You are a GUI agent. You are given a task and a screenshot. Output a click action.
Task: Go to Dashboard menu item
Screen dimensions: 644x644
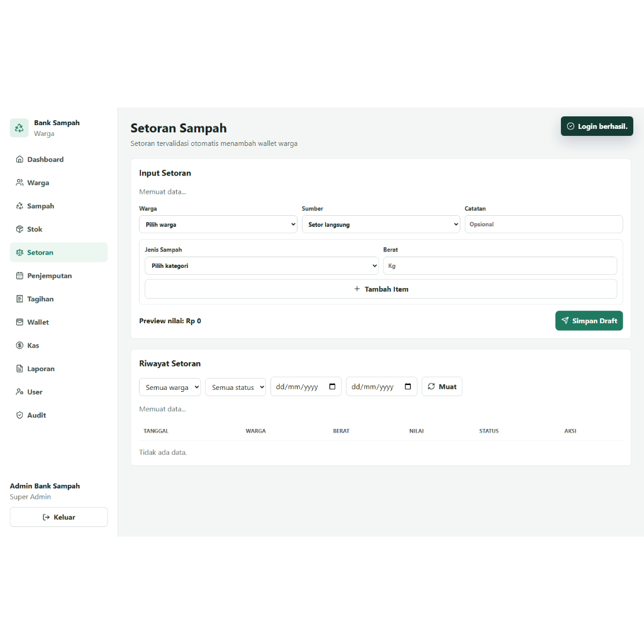(x=58, y=159)
